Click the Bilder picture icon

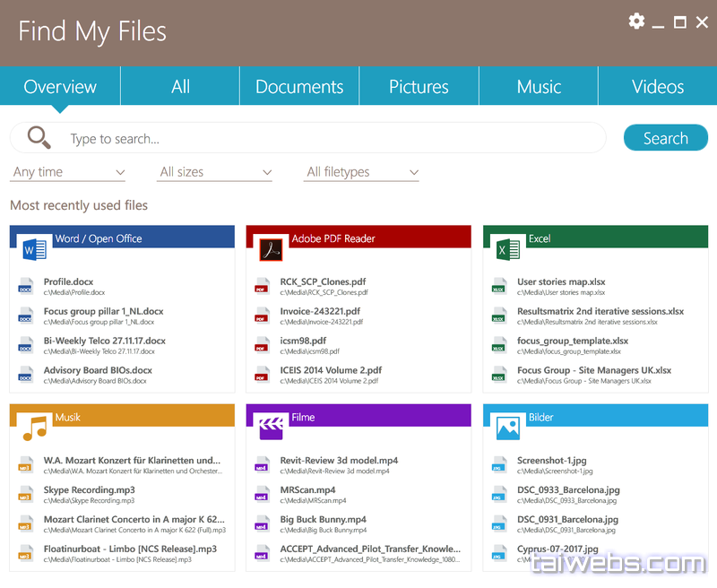tap(507, 428)
